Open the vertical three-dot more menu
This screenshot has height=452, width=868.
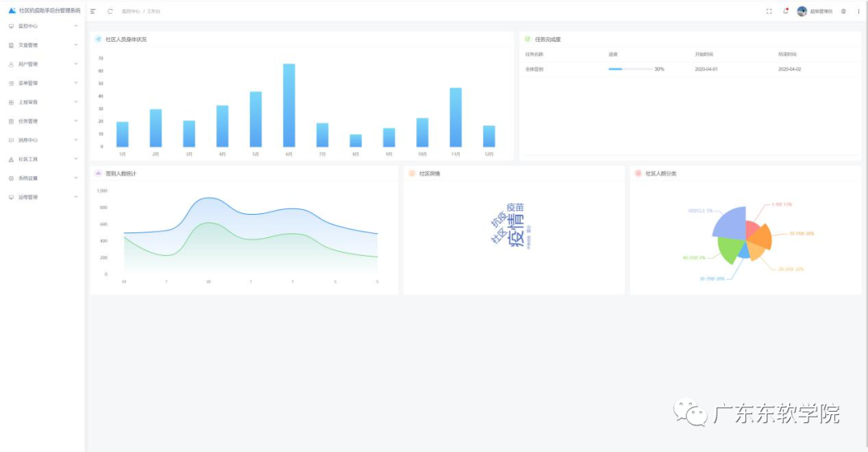(858, 11)
